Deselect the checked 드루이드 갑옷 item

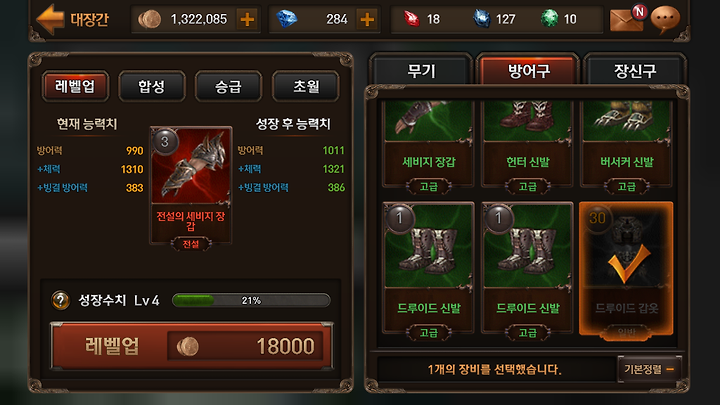626,270
